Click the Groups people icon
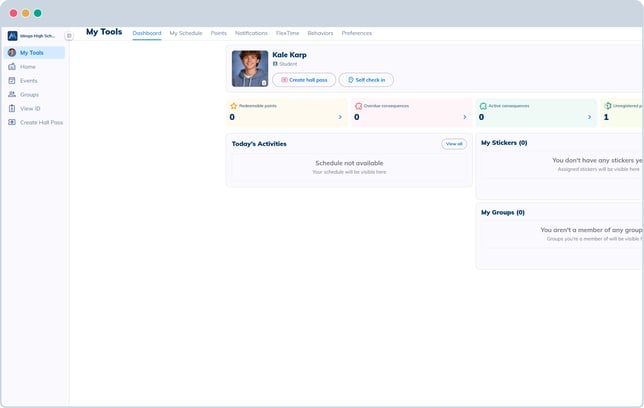Screen dimensions: 644x408 [x=12, y=95]
